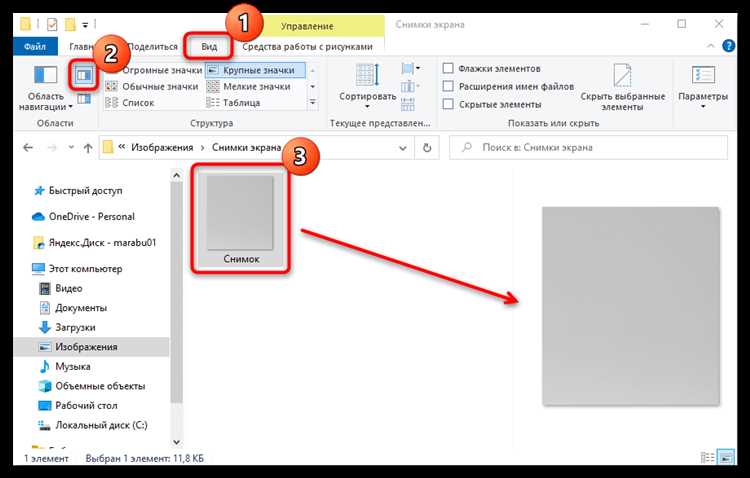Open the Group by dropdown icon
Viewport: 750px width, 478px height.
[410, 69]
